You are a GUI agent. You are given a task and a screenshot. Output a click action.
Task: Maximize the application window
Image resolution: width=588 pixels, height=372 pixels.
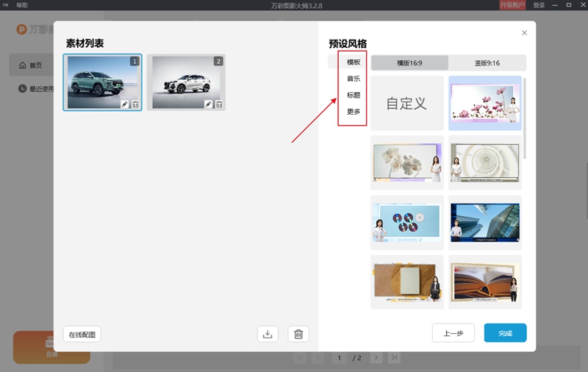pos(569,5)
